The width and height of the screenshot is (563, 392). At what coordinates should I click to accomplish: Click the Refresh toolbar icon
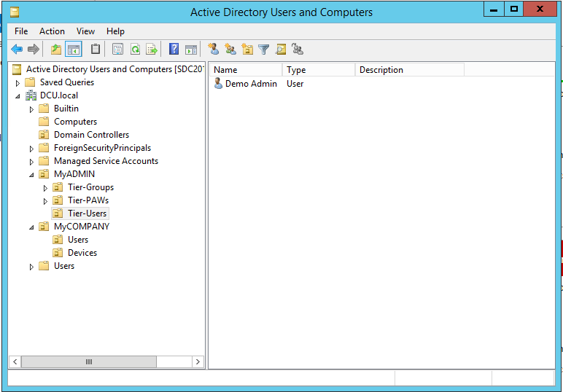click(x=135, y=50)
